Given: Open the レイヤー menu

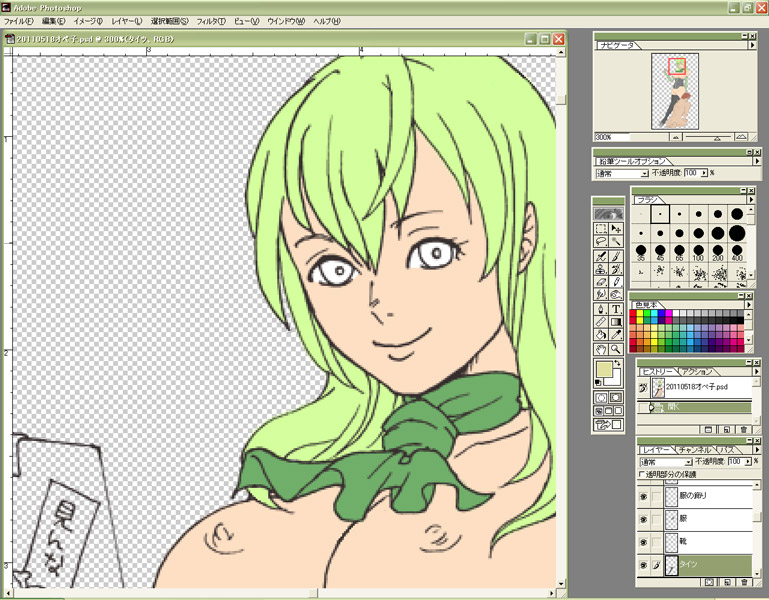Looking at the screenshot, I should [127, 21].
